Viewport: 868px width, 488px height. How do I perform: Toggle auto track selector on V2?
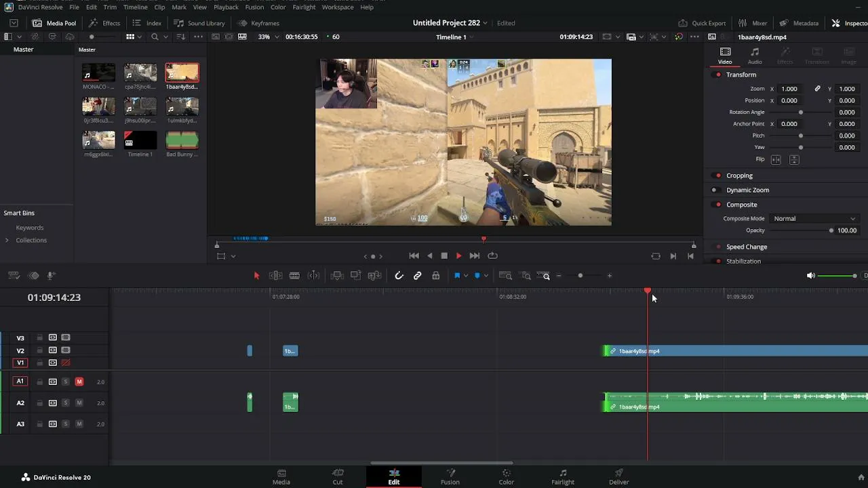tap(52, 350)
